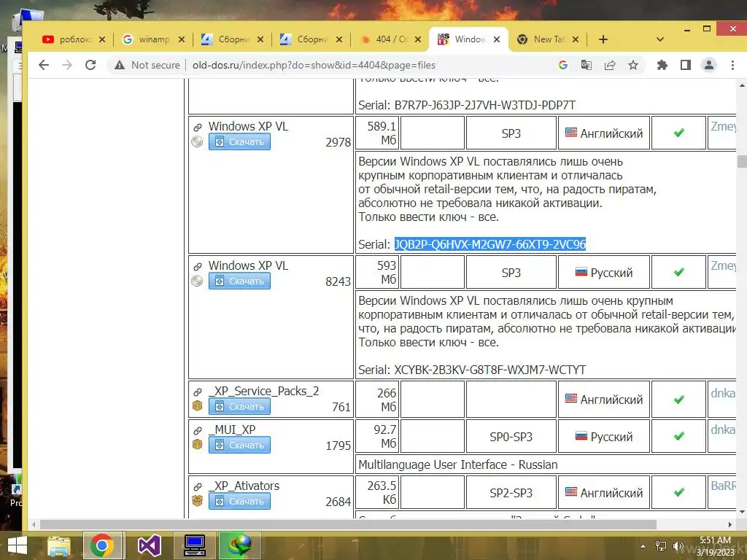Click the horizontal scrollbar right arrow
The image size is (747, 560).
click(x=729, y=525)
